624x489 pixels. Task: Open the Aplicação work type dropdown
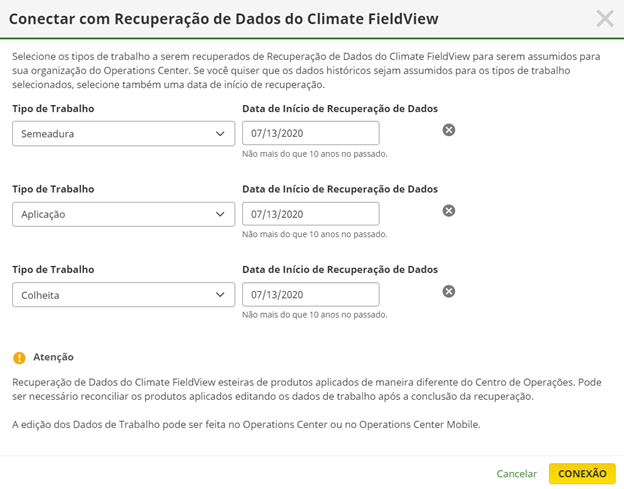click(123, 214)
